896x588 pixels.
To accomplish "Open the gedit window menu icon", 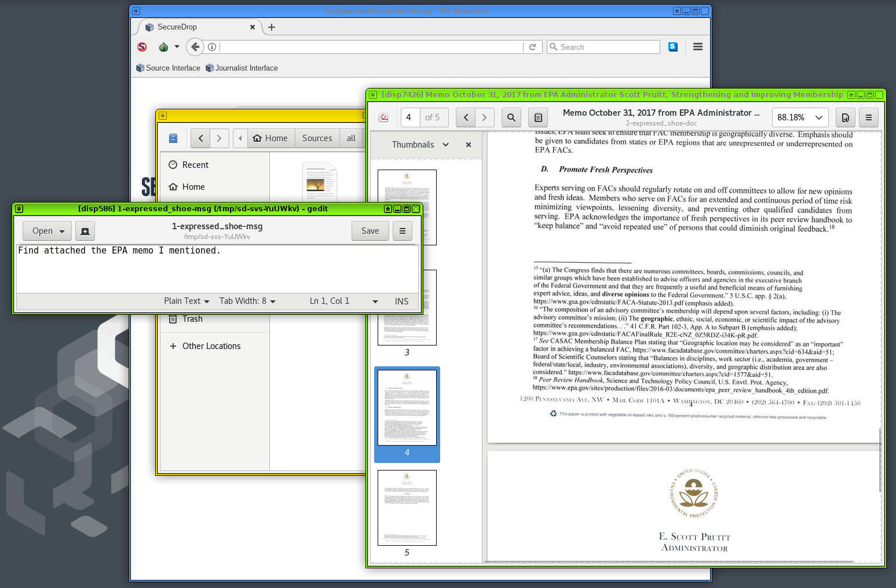I will 19,209.
